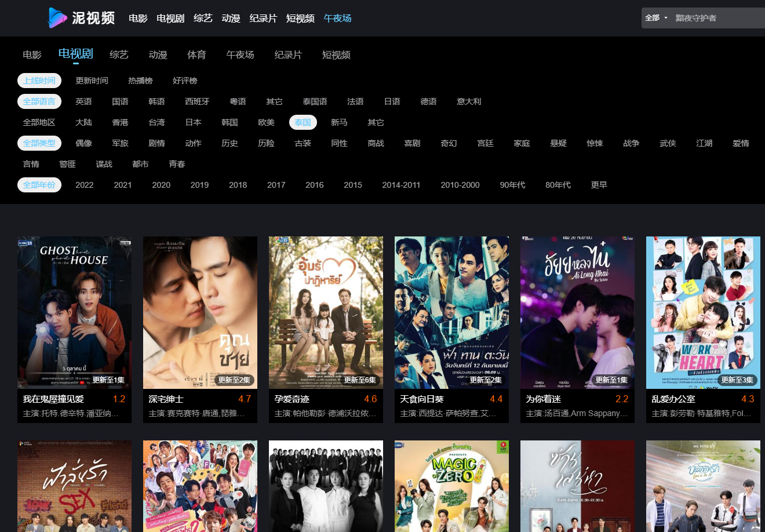Image resolution: width=765 pixels, height=532 pixels.
Task: Click the 乱爱办公室 title link
Action: tap(673, 399)
